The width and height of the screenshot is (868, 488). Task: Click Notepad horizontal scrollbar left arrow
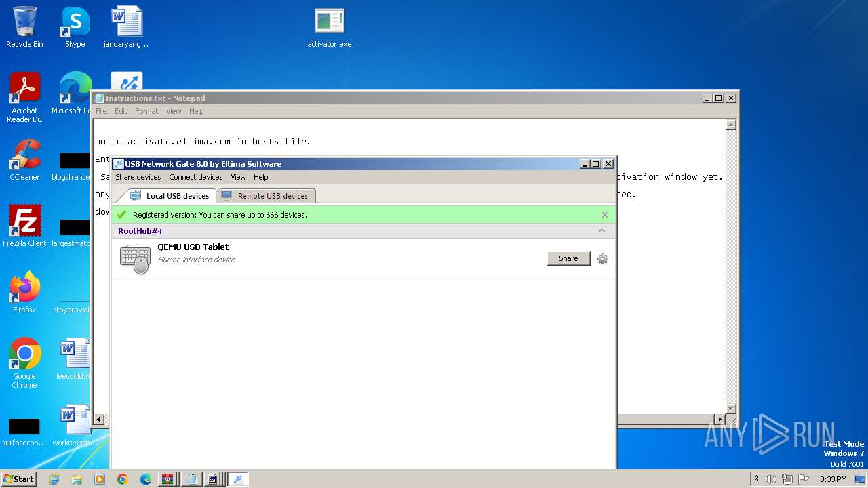[99, 420]
